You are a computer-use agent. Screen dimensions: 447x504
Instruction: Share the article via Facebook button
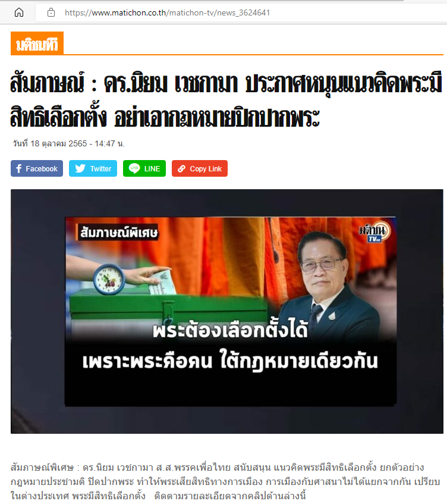click(x=37, y=168)
